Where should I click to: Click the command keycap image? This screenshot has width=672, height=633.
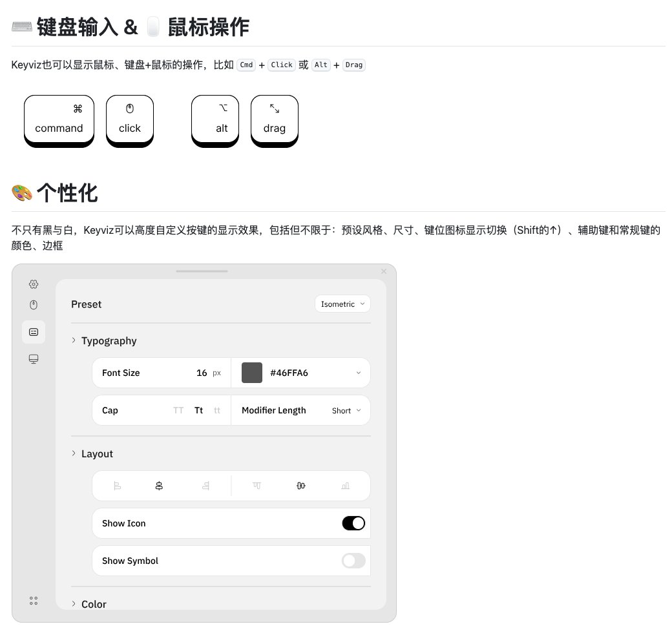(59, 121)
